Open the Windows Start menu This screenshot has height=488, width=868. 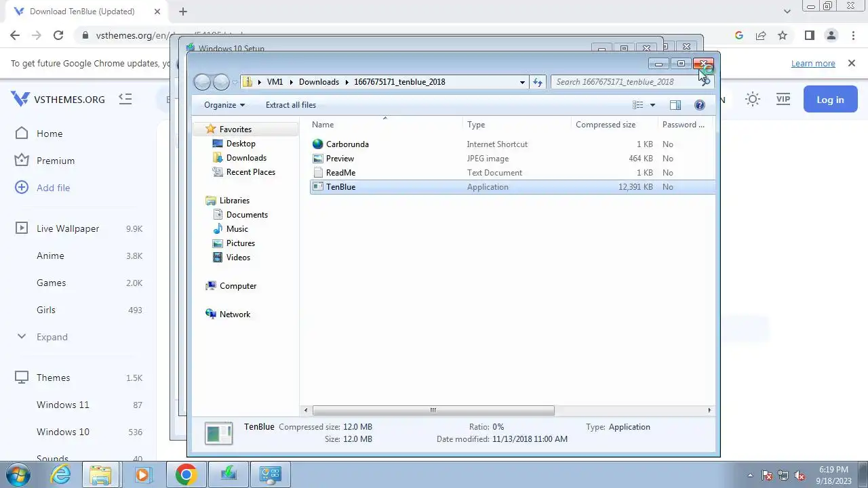point(18,474)
